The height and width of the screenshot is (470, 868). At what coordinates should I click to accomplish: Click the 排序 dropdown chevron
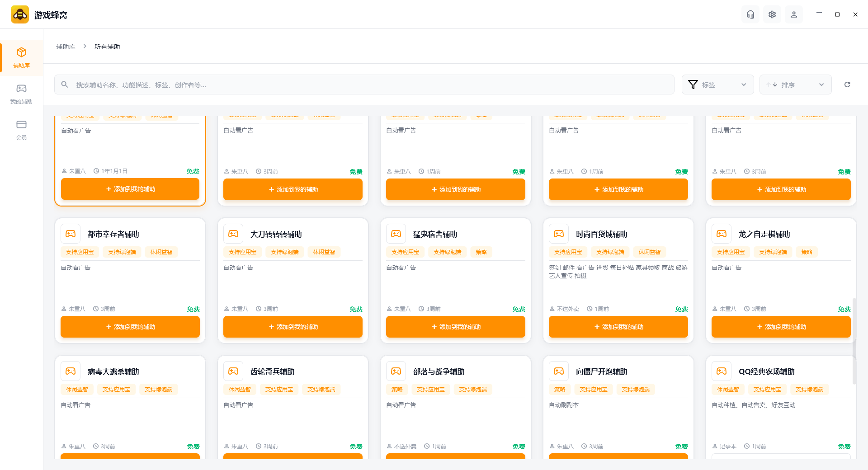tap(821, 85)
